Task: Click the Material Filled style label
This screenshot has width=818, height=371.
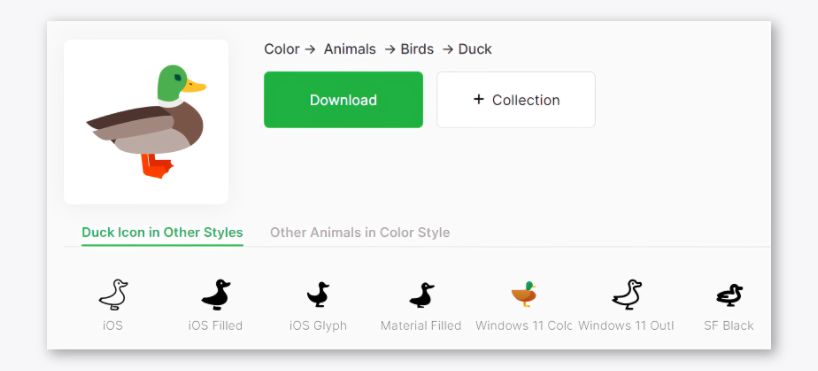Action: 421,326
